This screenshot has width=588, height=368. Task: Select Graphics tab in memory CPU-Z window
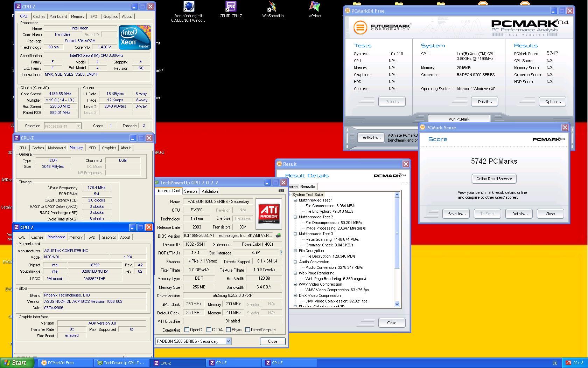pos(109,148)
